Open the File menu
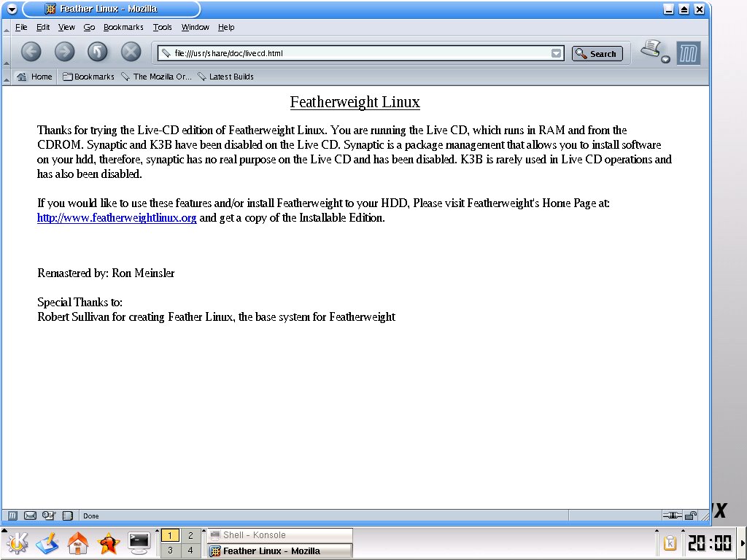Viewport: 747px width, 560px height. pos(21,27)
